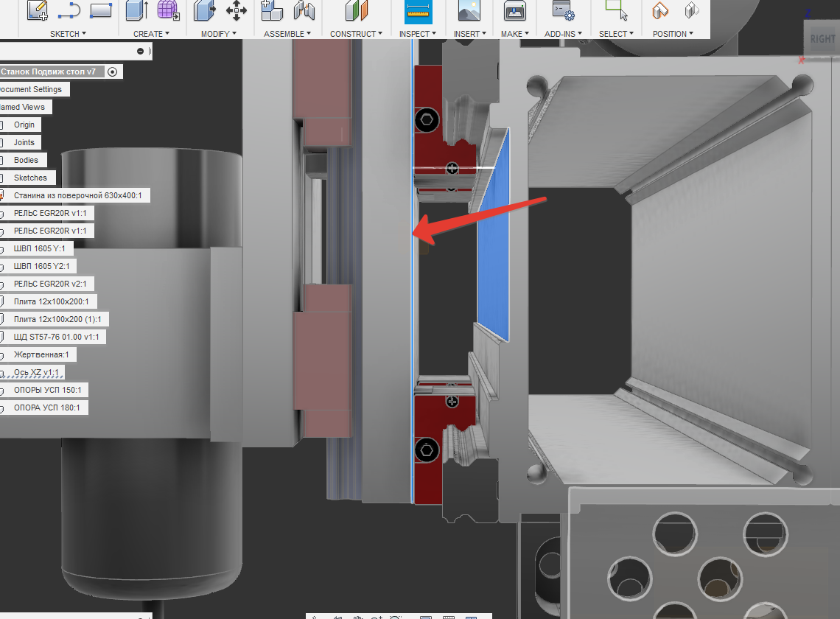The image size is (840, 619).
Task: Click the Insert image icon
Action: [x=469, y=11]
